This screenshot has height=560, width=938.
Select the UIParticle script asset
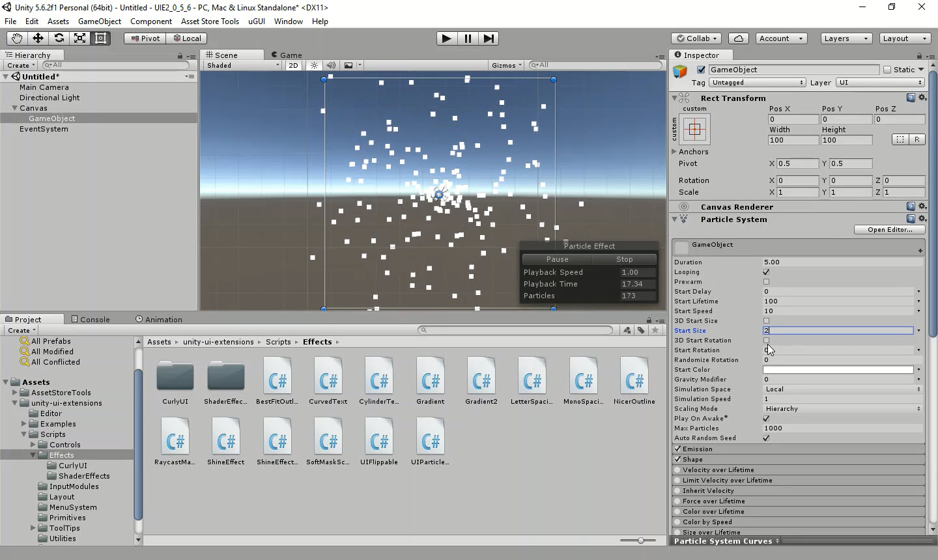(x=431, y=436)
